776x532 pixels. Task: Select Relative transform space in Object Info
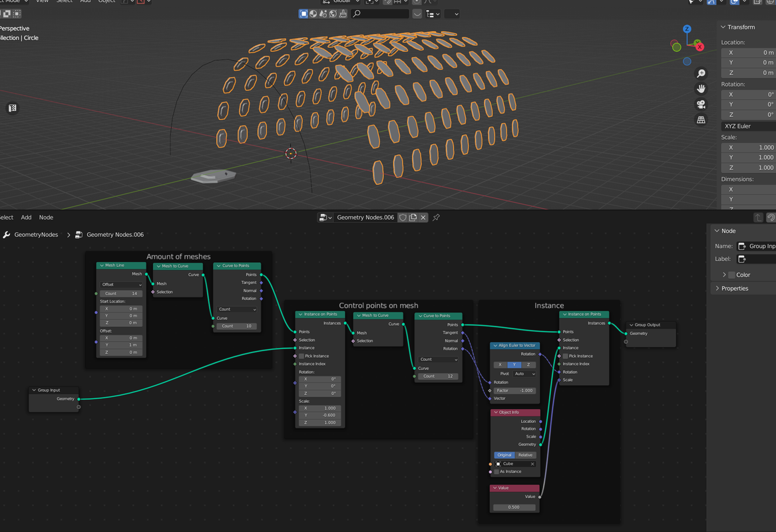pos(526,455)
